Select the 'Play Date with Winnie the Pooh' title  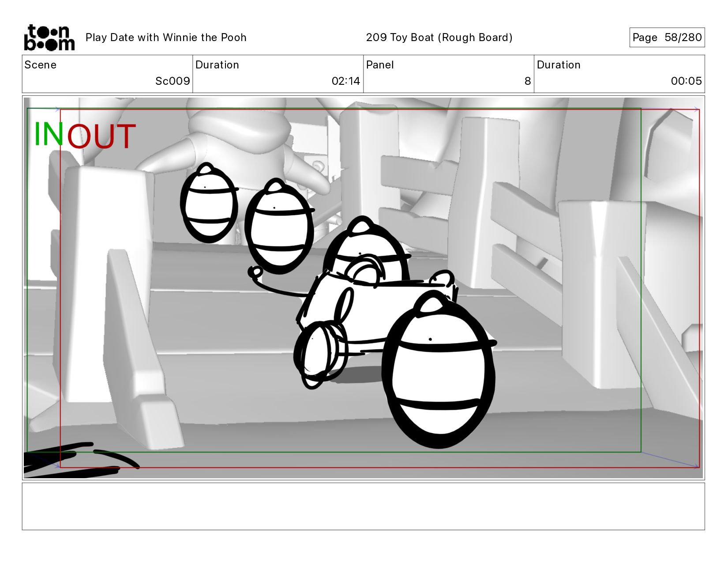click(166, 38)
